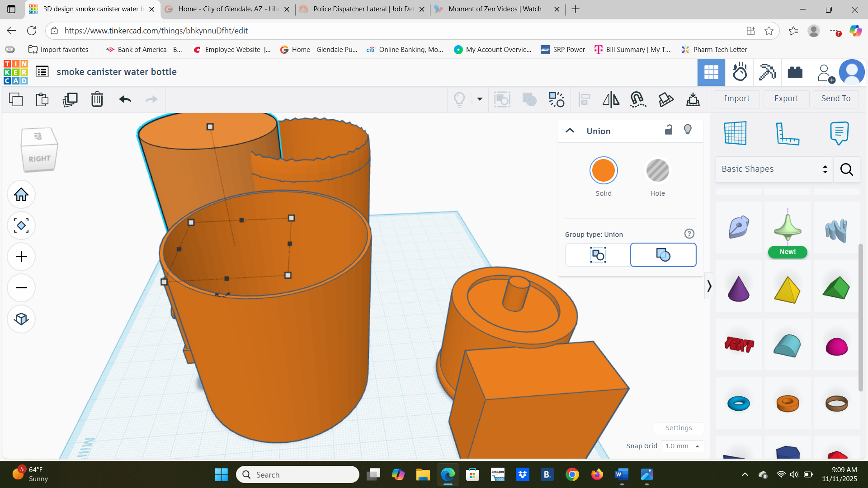
Task: Choose the Solid orange color swatch
Action: (604, 170)
